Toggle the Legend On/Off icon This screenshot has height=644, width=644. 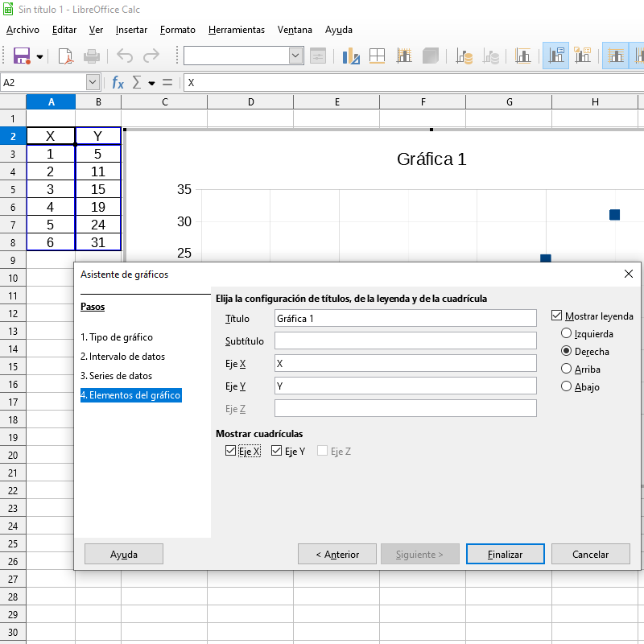(x=555, y=56)
